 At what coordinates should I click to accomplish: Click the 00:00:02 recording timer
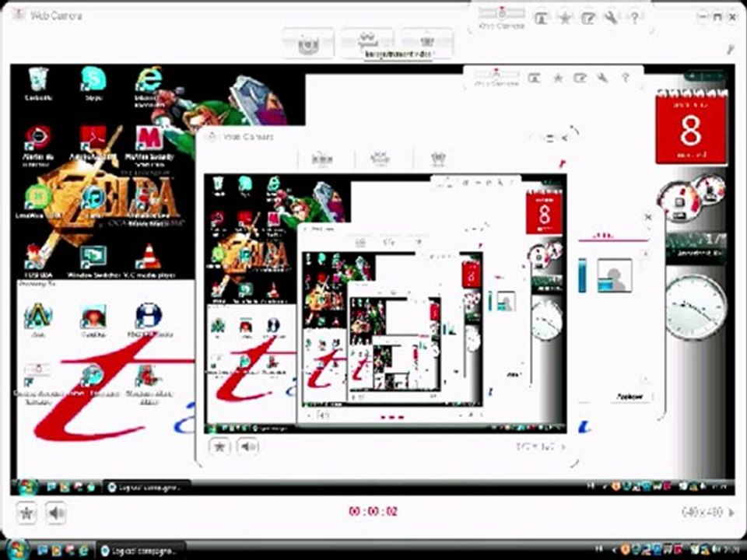[x=373, y=512]
